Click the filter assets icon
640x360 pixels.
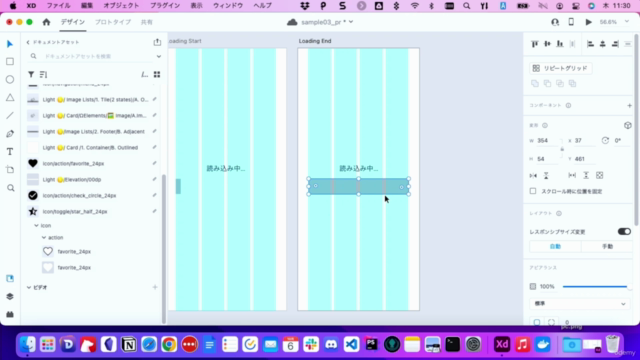(x=31, y=74)
